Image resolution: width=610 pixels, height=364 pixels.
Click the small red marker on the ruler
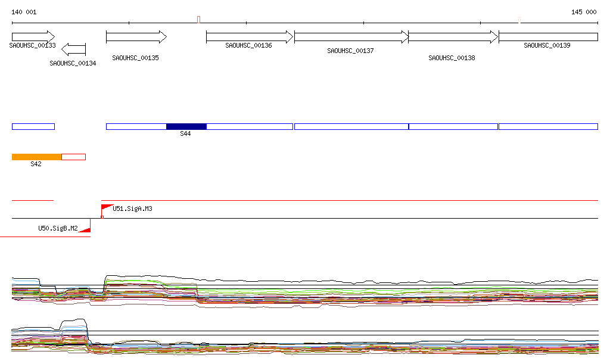pyautogui.click(x=198, y=20)
